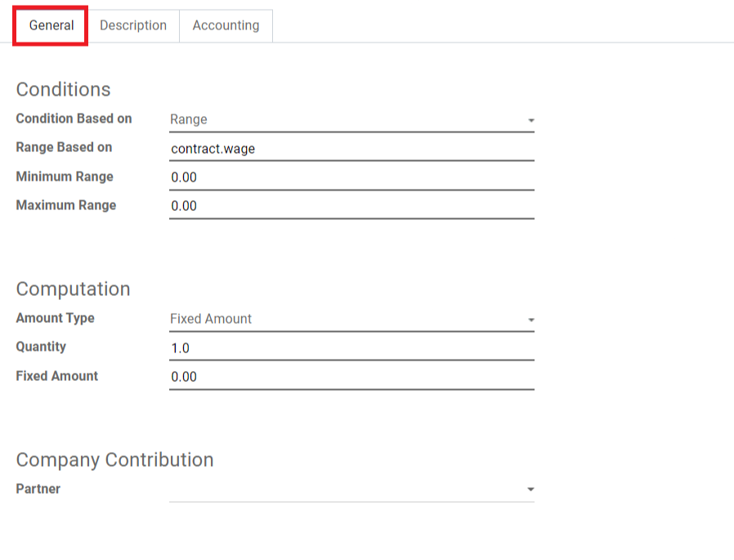Click the Partner label
This screenshot has width=734, height=560.
(x=38, y=489)
